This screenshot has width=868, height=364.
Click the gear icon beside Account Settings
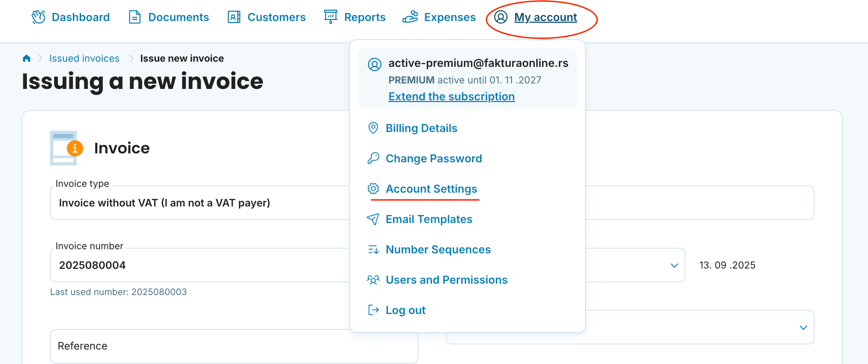[373, 189]
